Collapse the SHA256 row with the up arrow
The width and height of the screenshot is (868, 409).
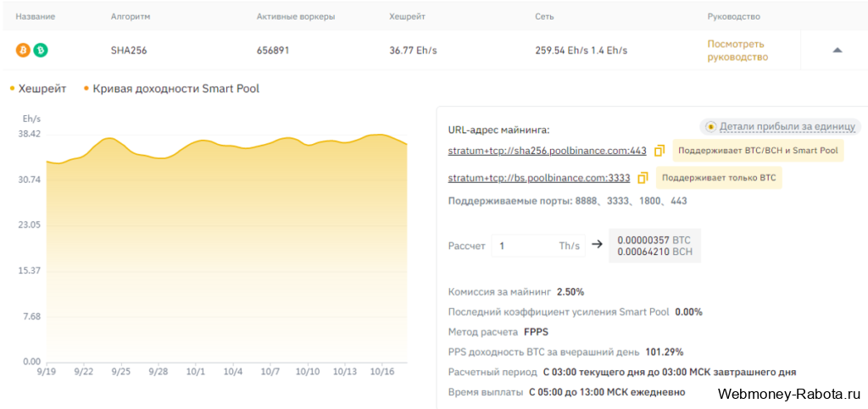tap(837, 50)
